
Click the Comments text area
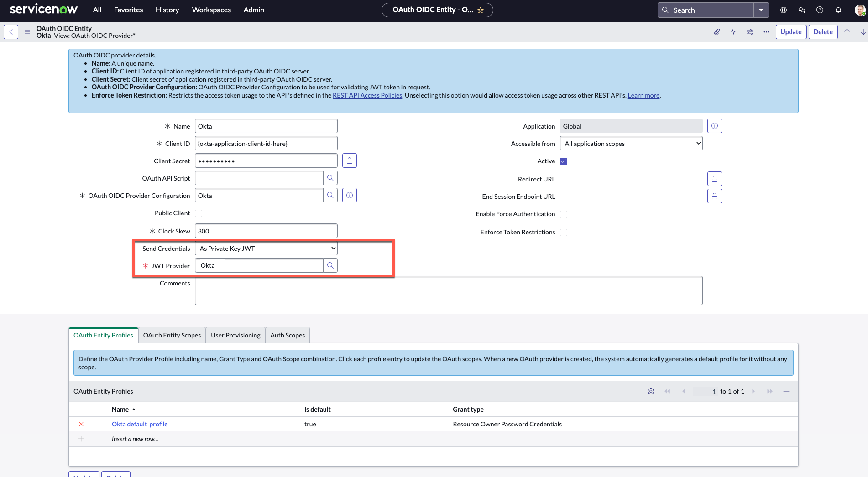(x=449, y=290)
